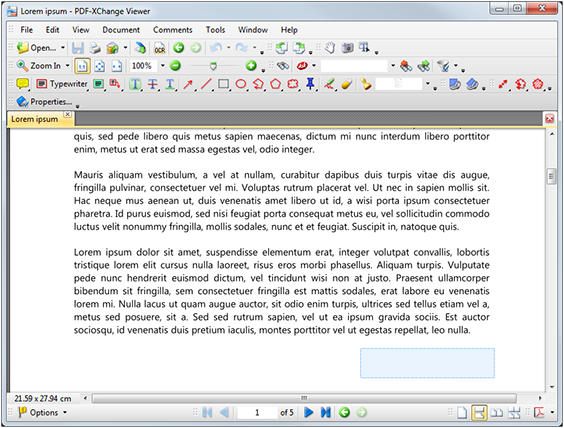Expand the email package dropdown arrow
The image size is (564, 428).
click(x=125, y=47)
